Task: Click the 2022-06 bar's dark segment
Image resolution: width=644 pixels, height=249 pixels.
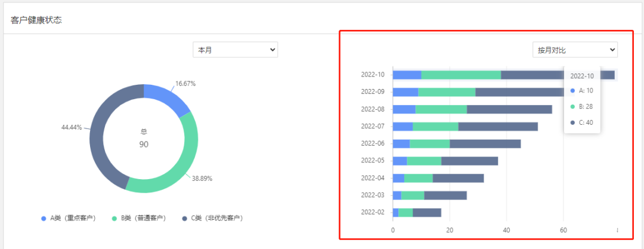Action: click(485, 143)
